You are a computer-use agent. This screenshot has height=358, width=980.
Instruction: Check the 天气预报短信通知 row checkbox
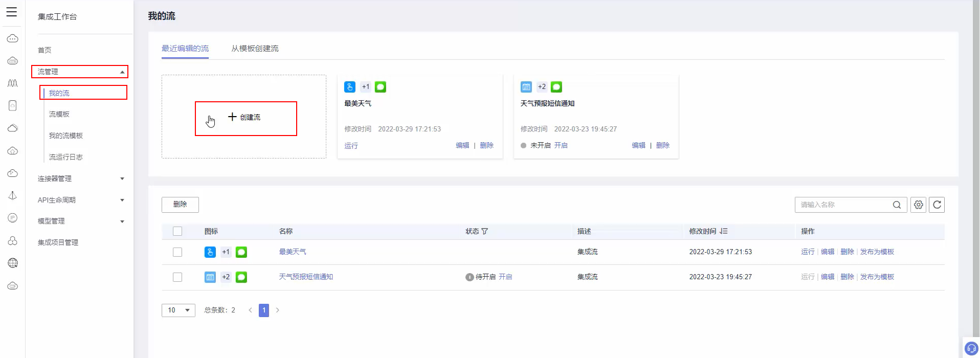(177, 277)
